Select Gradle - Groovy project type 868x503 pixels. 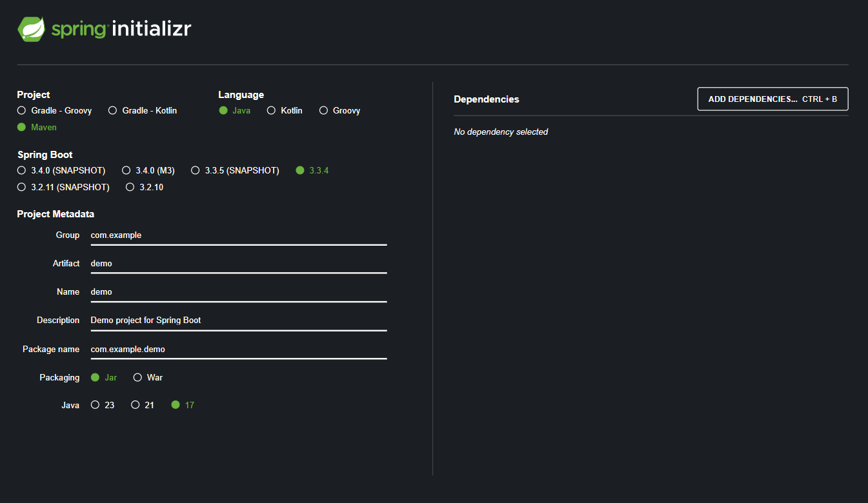[54, 111]
